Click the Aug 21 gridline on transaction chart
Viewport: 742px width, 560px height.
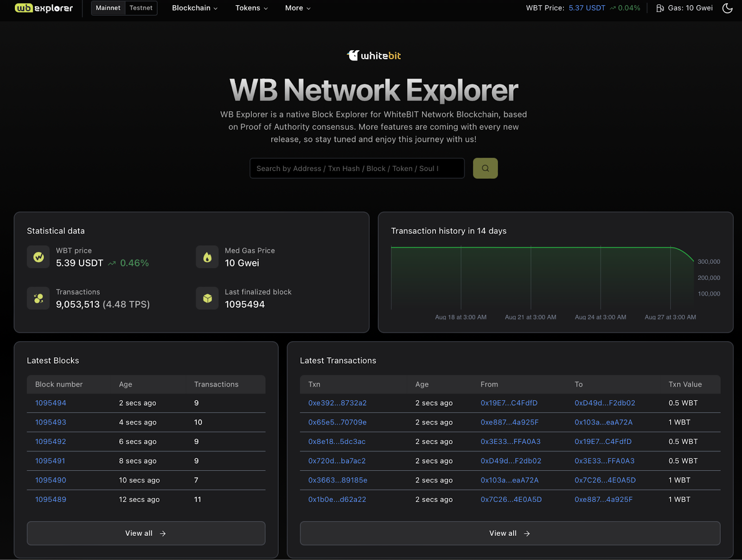click(531, 278)
